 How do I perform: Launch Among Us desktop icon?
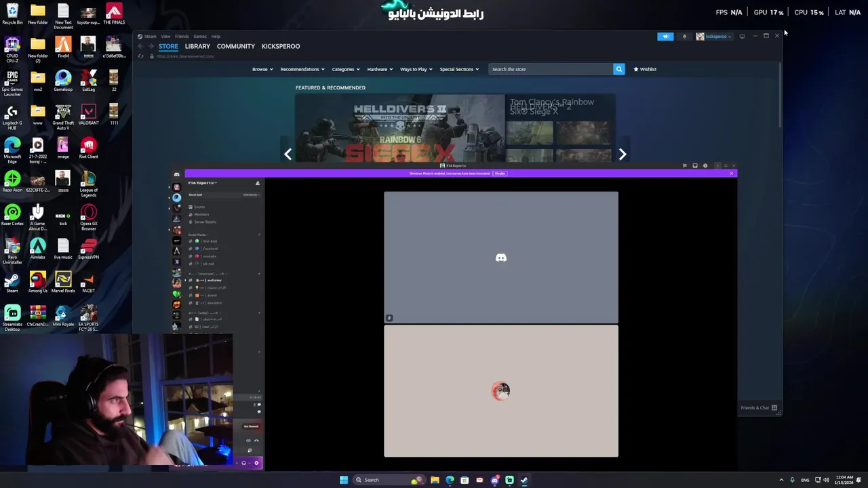38,282
